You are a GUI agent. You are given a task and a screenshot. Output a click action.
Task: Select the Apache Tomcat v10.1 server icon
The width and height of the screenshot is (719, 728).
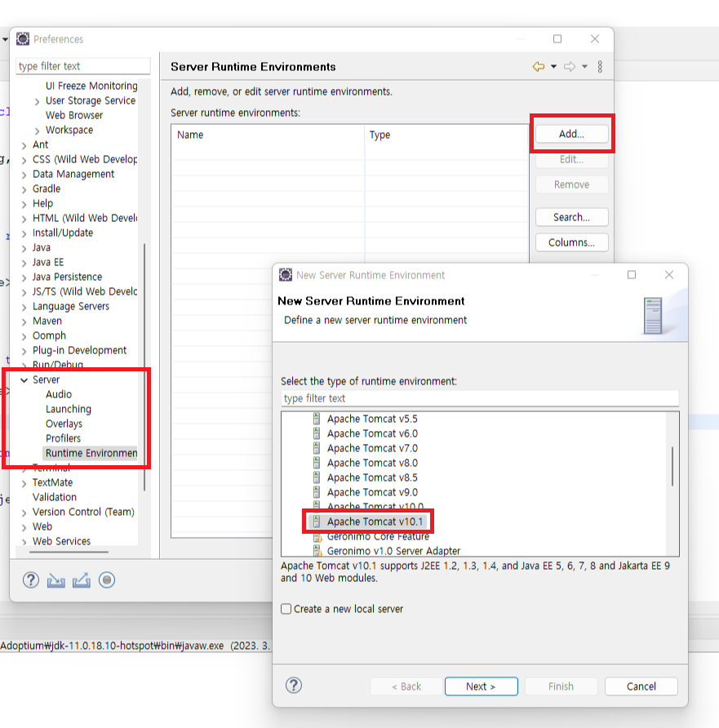(317, 522)
